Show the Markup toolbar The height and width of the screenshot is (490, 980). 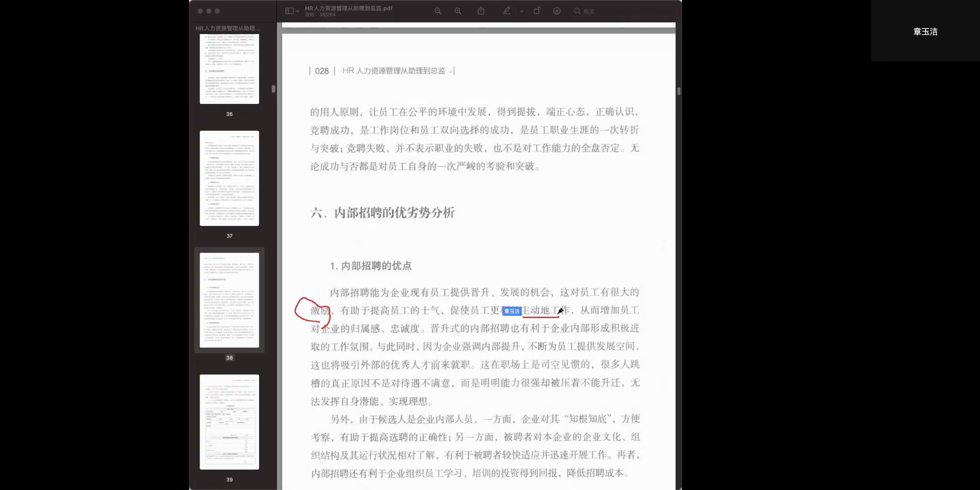click(557, 11)
